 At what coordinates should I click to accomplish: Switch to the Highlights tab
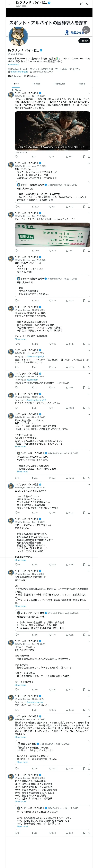[60, 84]
